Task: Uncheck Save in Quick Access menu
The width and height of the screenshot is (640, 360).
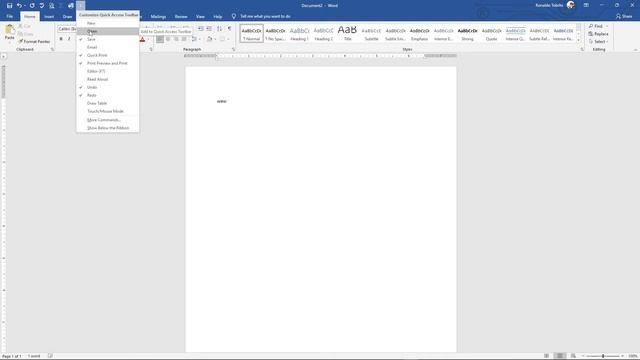Action: pos(108,39)
